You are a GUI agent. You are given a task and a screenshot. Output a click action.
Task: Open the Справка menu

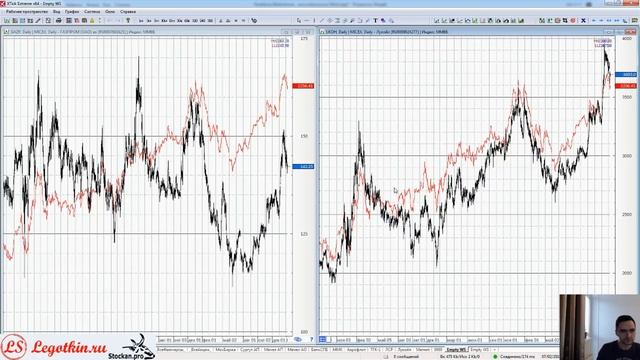[x=128, y=12]
